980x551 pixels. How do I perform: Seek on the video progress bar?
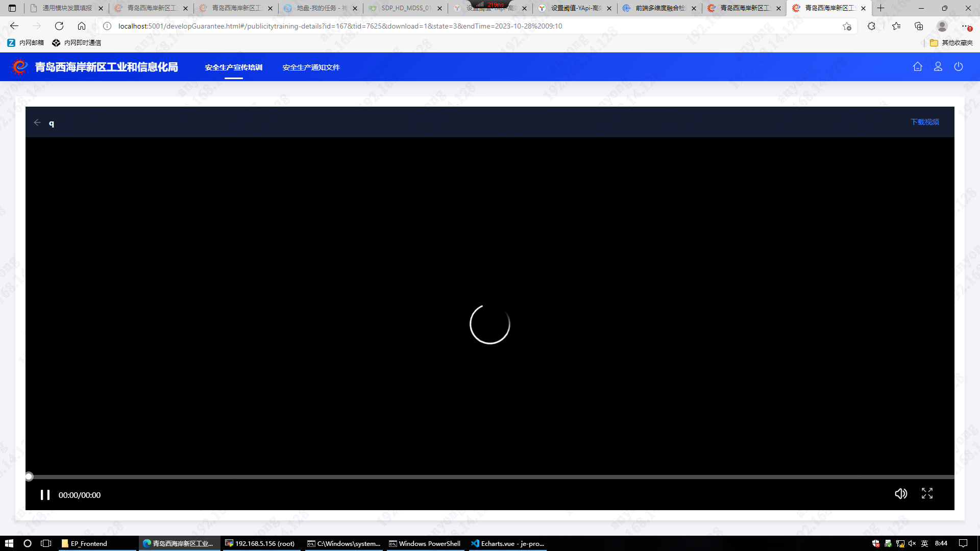point(490,477)
